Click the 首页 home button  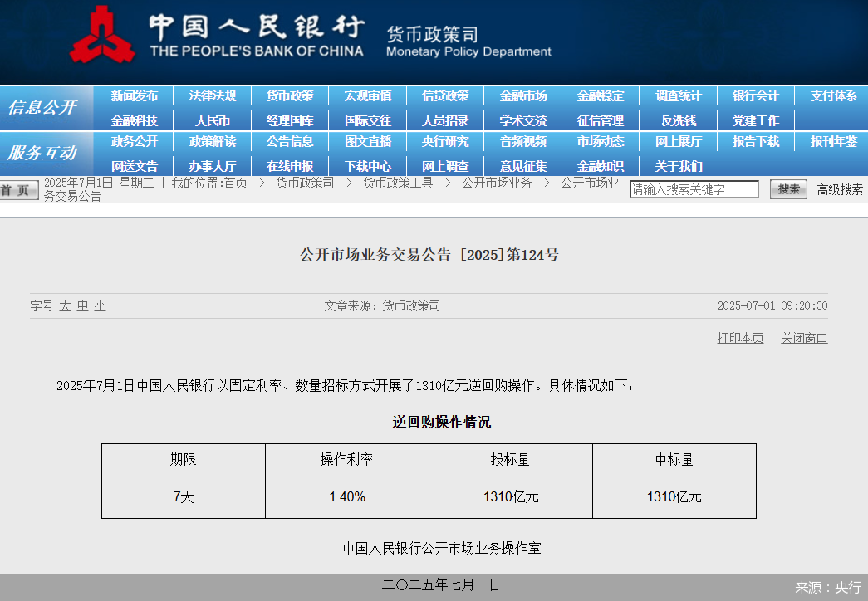point(19,190)
